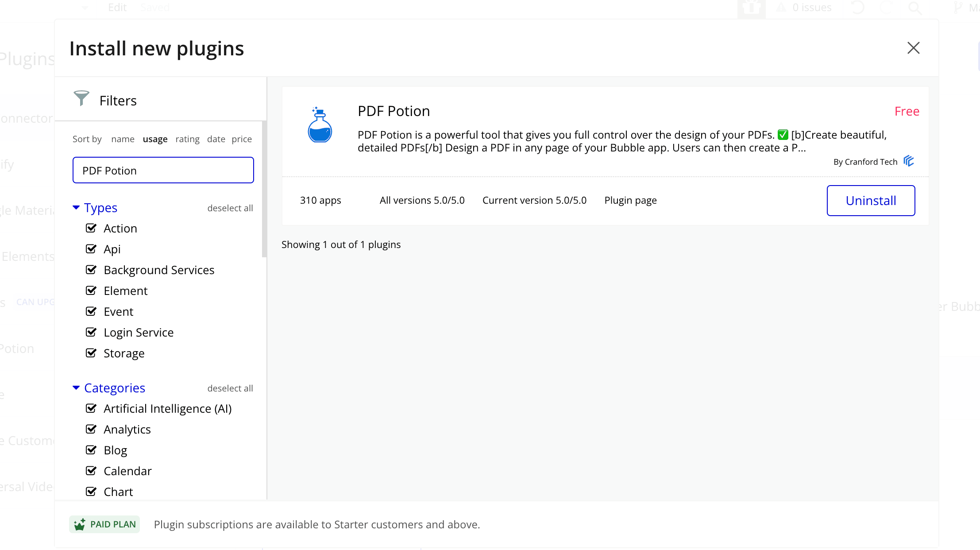Viewport: 980px width, 550px height.
Task: Sort plugins by name
Action: pyautogui.click(x=123, y=139)
